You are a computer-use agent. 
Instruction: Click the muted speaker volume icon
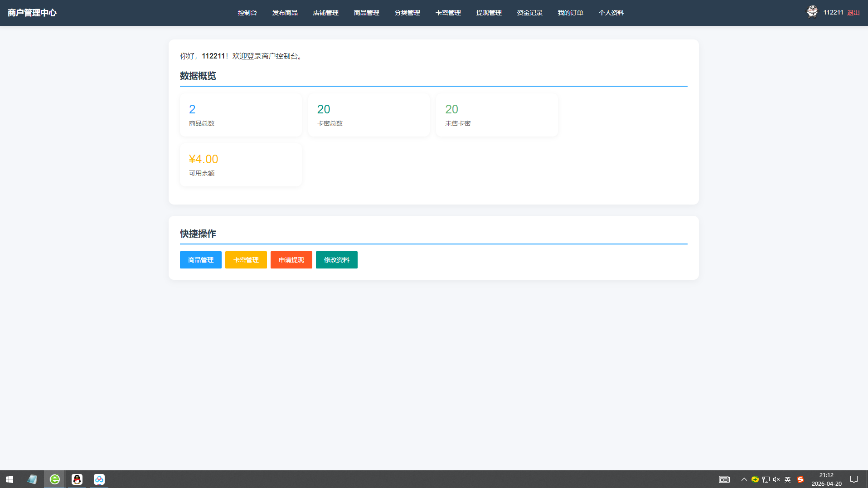pyautogui.click(x=776, y=479)
